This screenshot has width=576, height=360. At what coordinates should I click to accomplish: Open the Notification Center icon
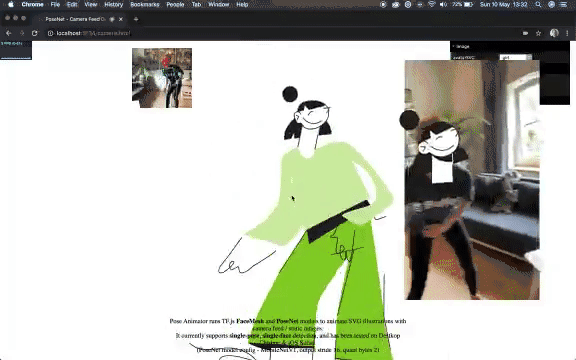[563, 4]
